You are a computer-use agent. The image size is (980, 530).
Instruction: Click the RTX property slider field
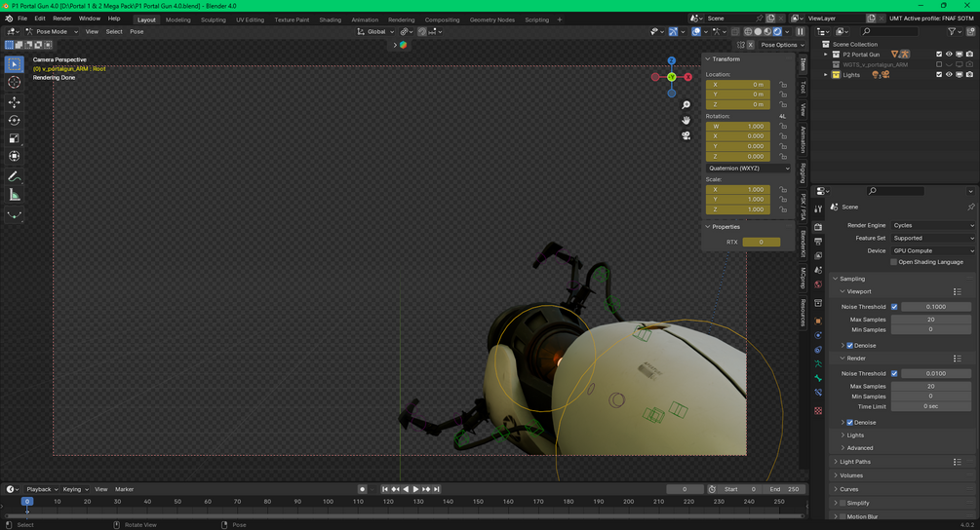pyautogui.click(x=761, y=242)
